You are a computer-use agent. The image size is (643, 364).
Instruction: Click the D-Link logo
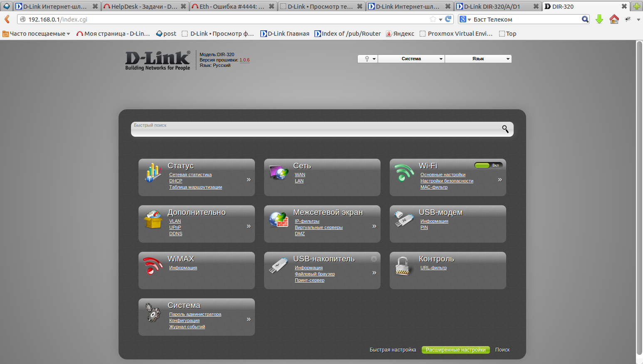point(158,60)
